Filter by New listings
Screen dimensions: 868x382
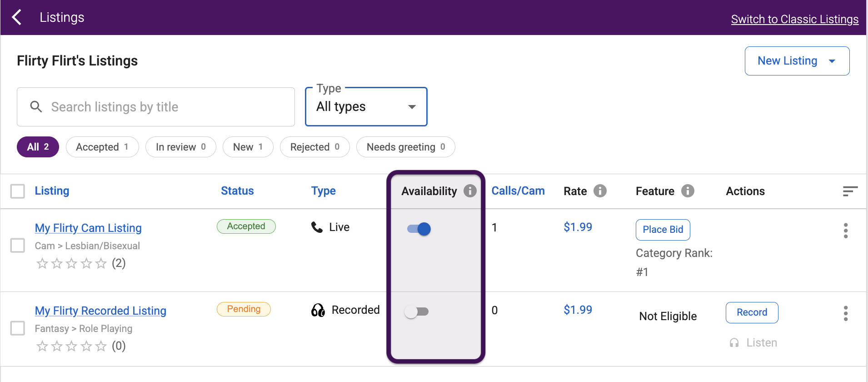248,147
